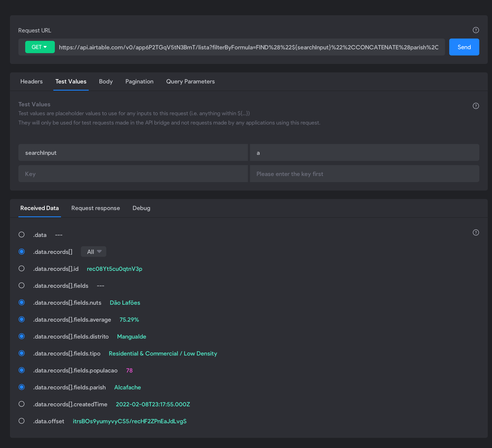Open the Body tab
The image size is (492, 448).
pyautogui.click(x=106, y=82)
